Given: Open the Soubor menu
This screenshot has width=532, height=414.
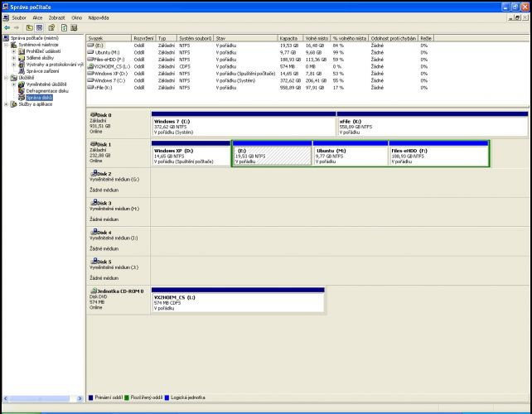Looking at the screenshot, I should point(19,17).
